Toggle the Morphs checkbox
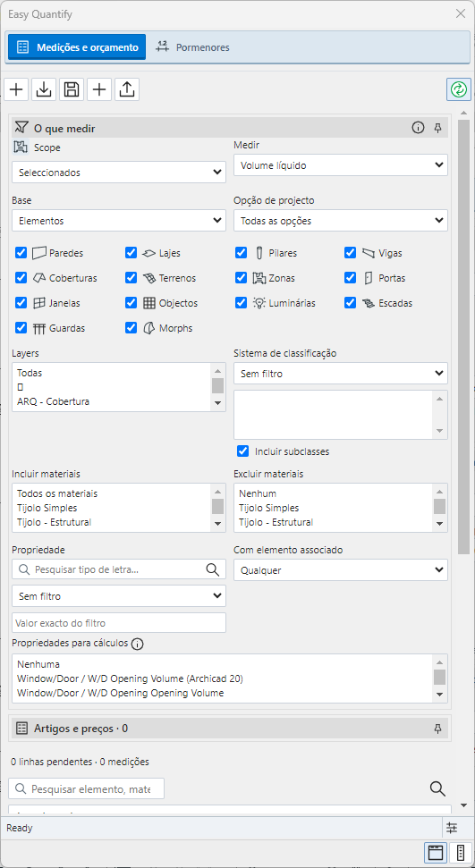Viewport: 475px width, 868px height. click(131, 328)
